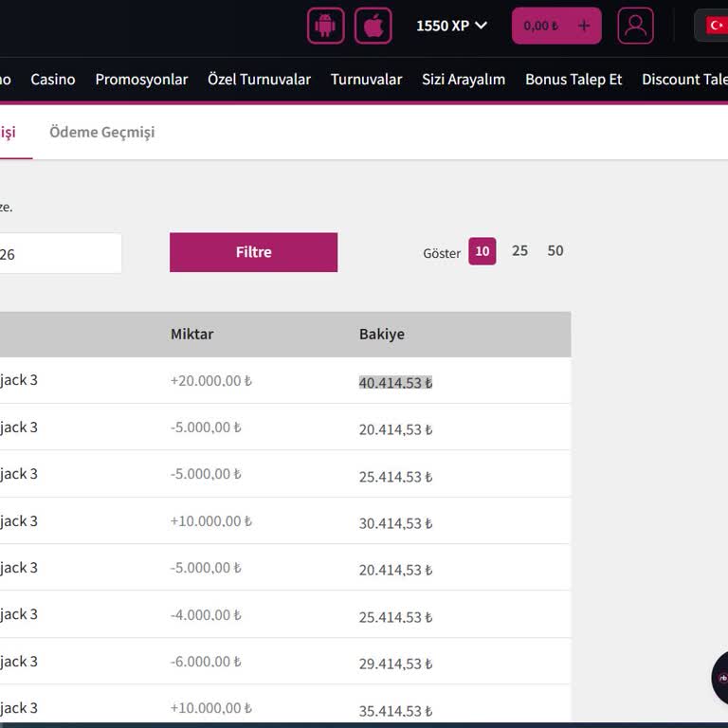Switch to Ödeme Geçmişi tab
Screen dimensions: 728x728
coord(101,133)
